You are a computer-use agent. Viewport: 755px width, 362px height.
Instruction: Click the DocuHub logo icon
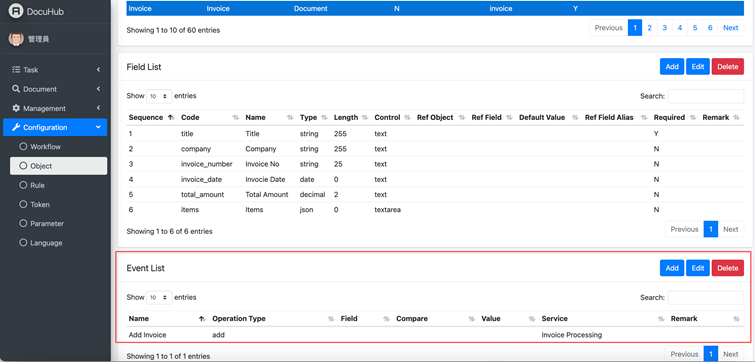click(x=16, y=12)
